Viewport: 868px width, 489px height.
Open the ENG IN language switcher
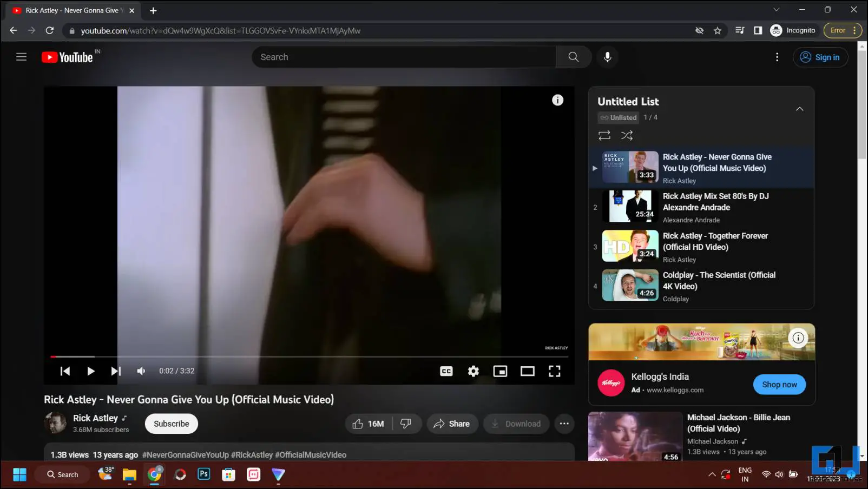point(745,474)
